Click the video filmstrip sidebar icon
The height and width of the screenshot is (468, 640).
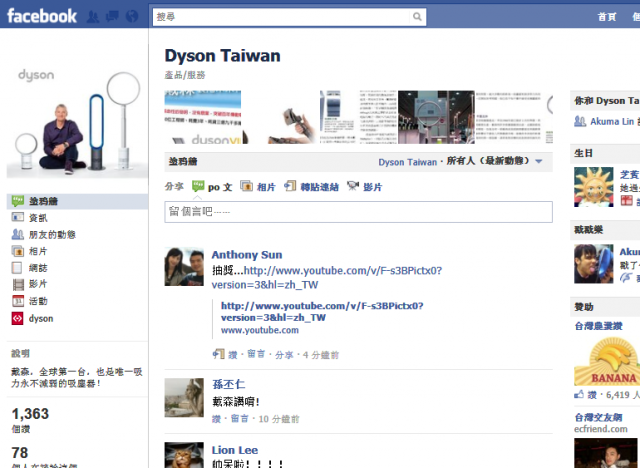click(x=18, y=284)
